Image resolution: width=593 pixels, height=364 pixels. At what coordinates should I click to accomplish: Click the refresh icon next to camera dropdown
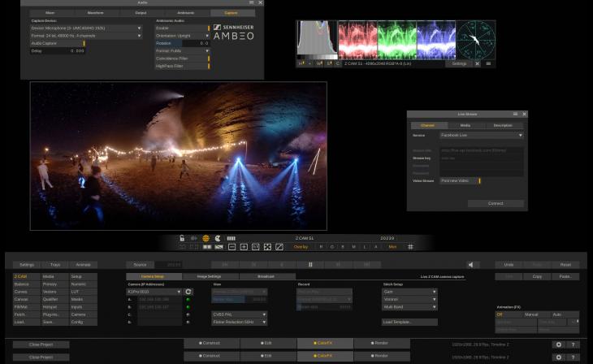click(188, 292)
